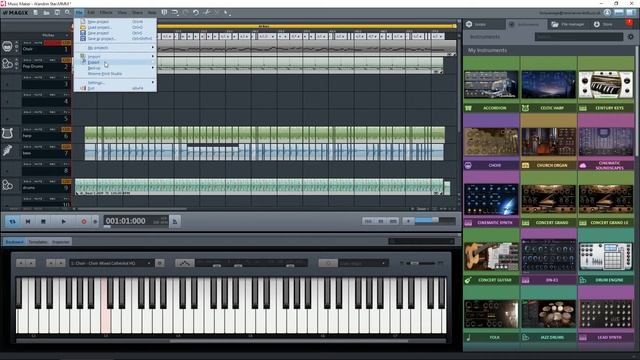
Task: Click the chord mode button above the keyboard
Action: click(x=328, y=263)
